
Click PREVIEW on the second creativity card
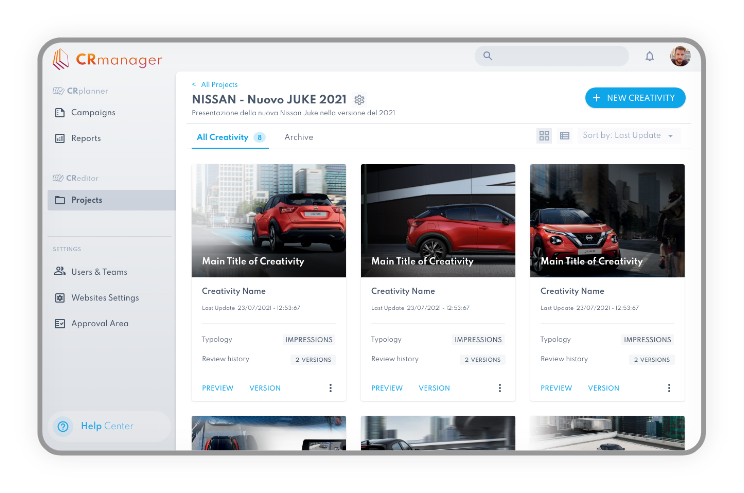[x=387, y=388]
